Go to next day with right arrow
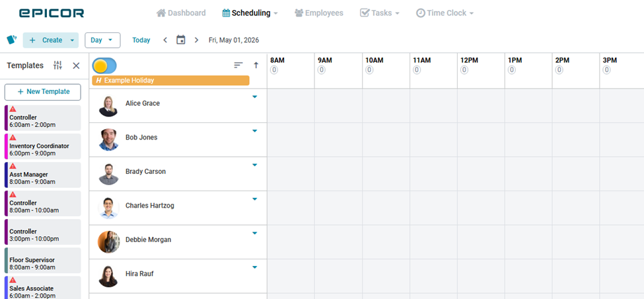 [196, 40]
